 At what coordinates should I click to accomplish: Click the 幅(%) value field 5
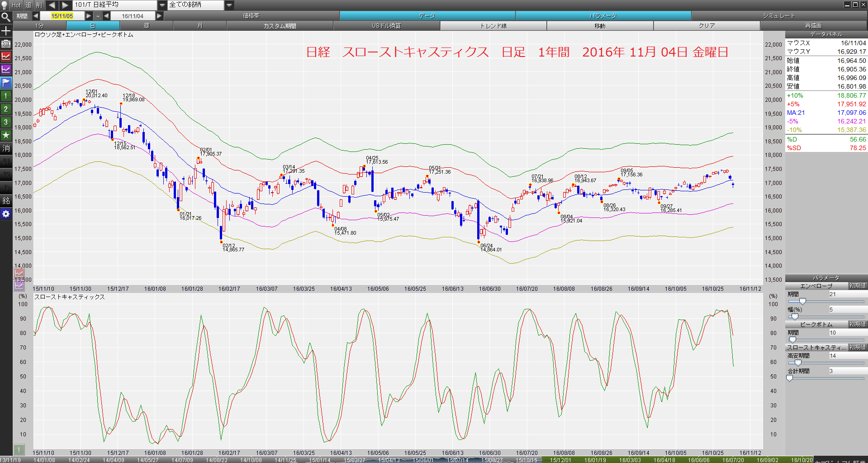coord(847,310)
